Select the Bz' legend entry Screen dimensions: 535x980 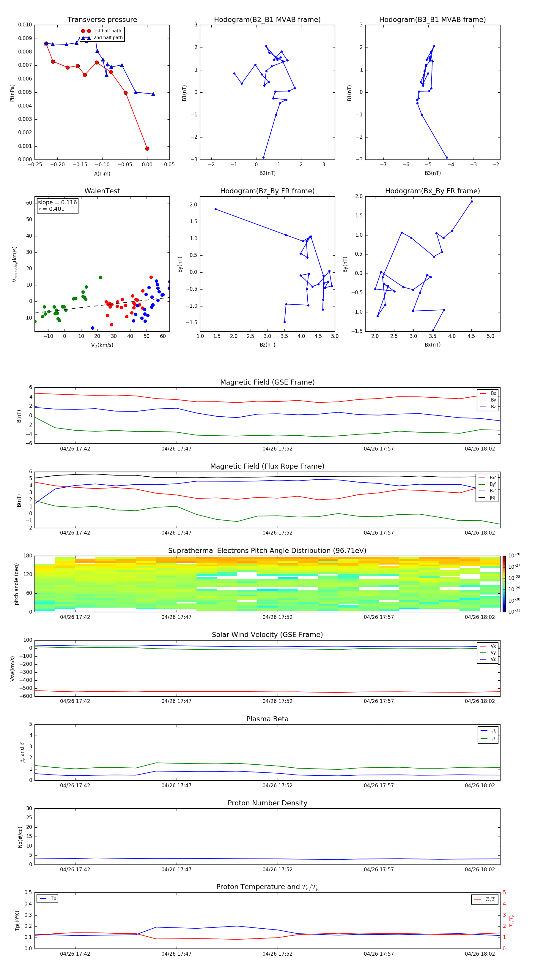(x=487, y=491)
